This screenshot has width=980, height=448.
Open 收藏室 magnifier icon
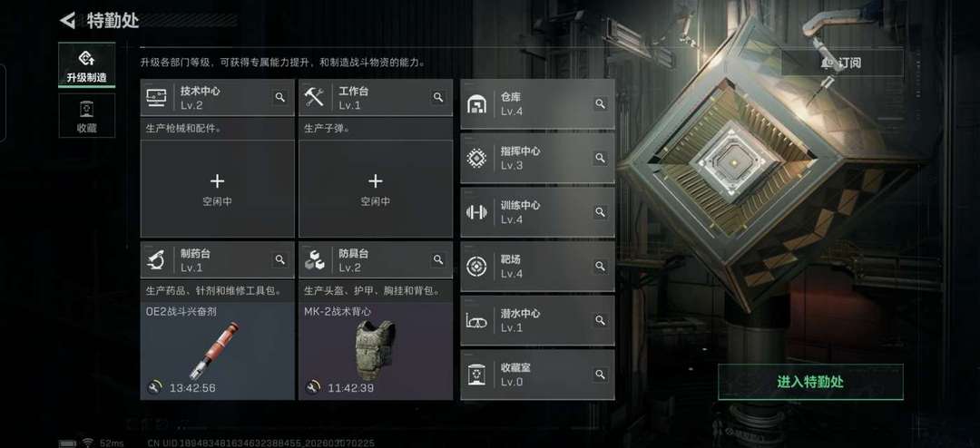click(x=600, y=375)
